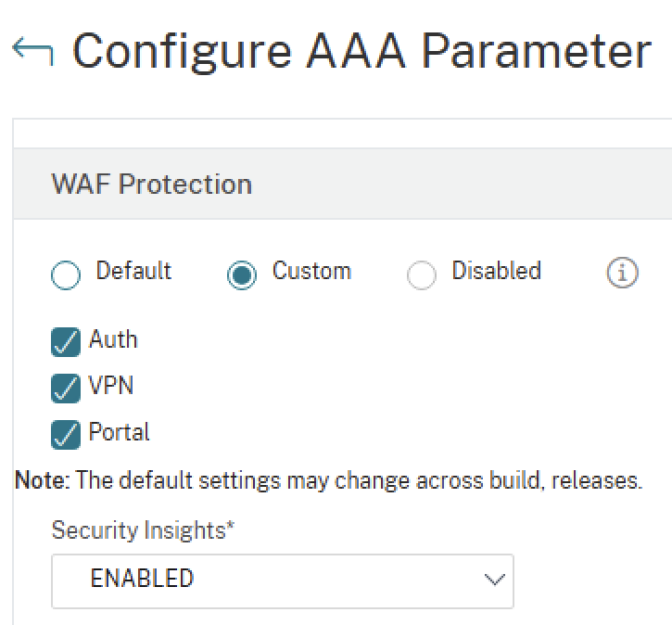Toggle the VPN checkbox
This screenshot has width=672, height=625.
click(66, 388)
